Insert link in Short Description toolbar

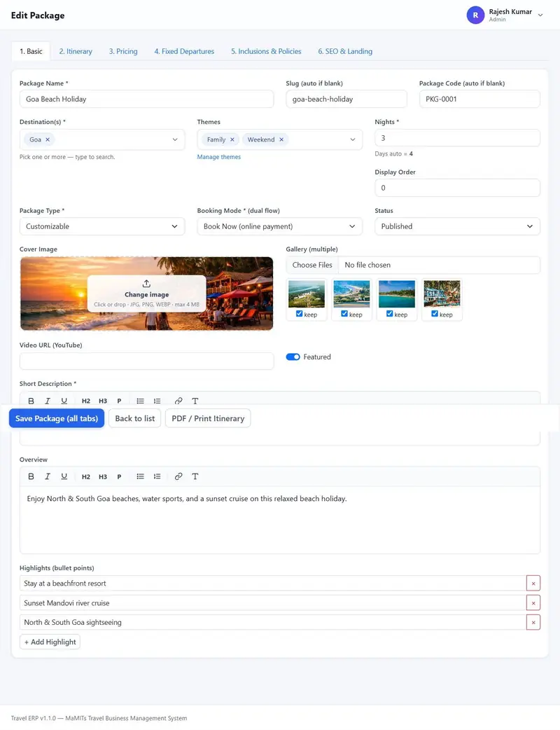coord(178,401)
